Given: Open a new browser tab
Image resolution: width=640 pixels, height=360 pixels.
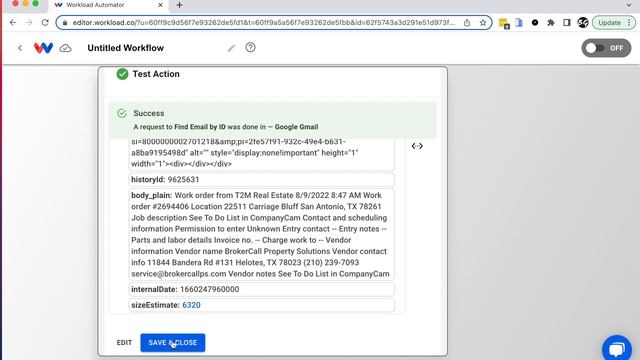Looking at the screenshot, I should (x=180, y=5).
